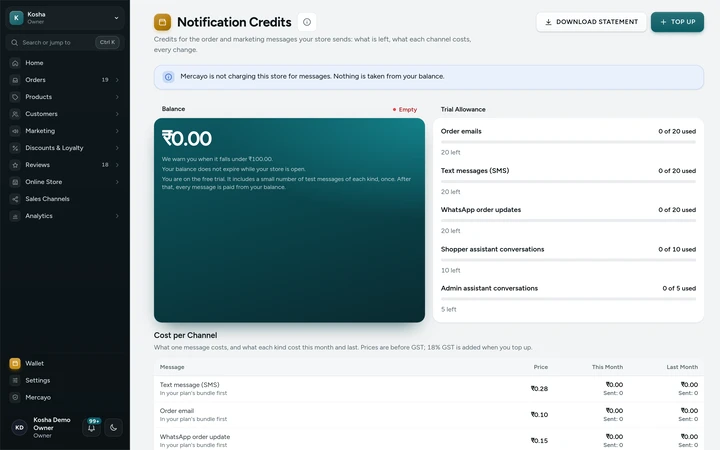Click Admin assistant conversations row
720x450 pixels.
point(568,298)
